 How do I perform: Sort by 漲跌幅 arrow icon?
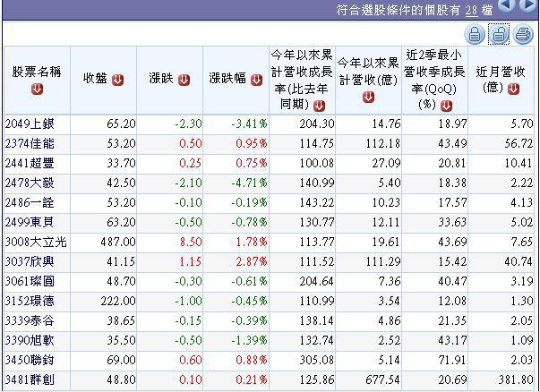pyautogui.click(x=256, y=80)
